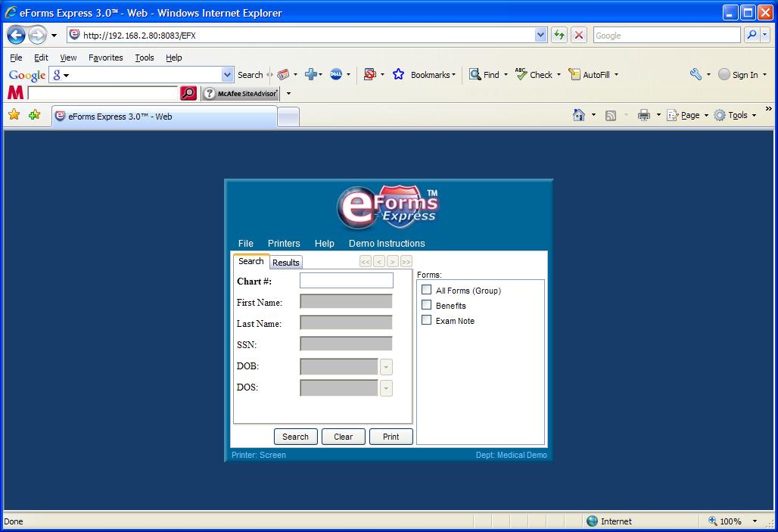Click the Add to Favorites star-plus icon
This screenshot has height=532, width=778.
pyautogui.click(x=34, y=115)
